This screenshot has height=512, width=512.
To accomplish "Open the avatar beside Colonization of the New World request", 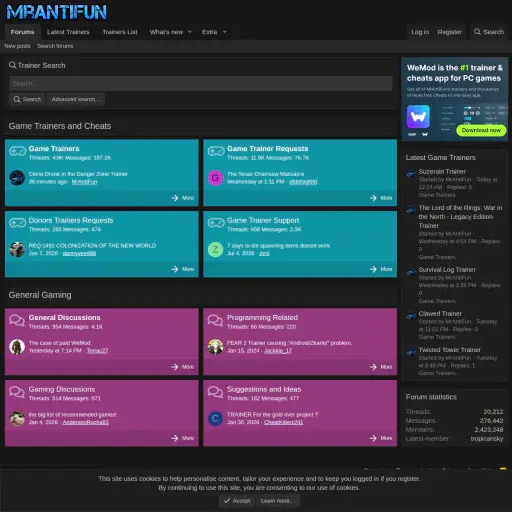I will coord(17,249).
